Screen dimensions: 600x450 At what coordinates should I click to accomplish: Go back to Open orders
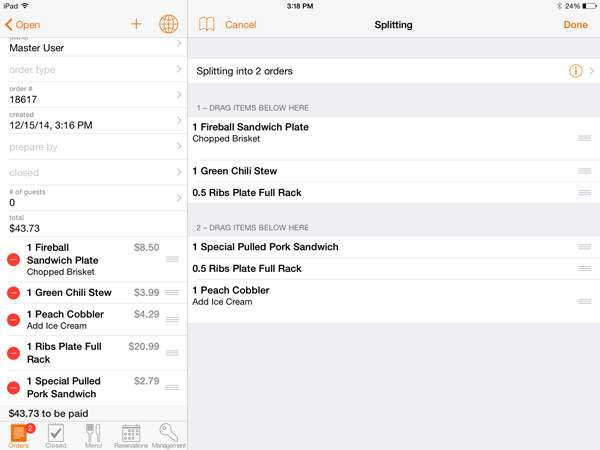point(23,24)
